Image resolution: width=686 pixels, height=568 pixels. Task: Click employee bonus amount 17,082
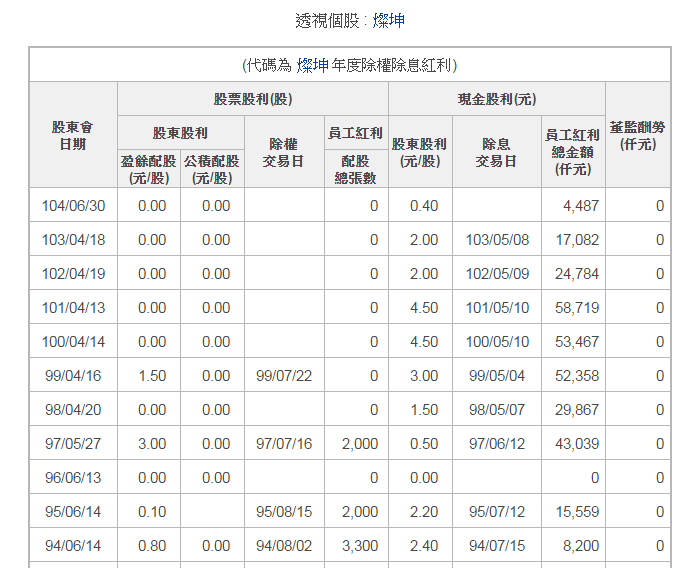click(x=577, y=240)
